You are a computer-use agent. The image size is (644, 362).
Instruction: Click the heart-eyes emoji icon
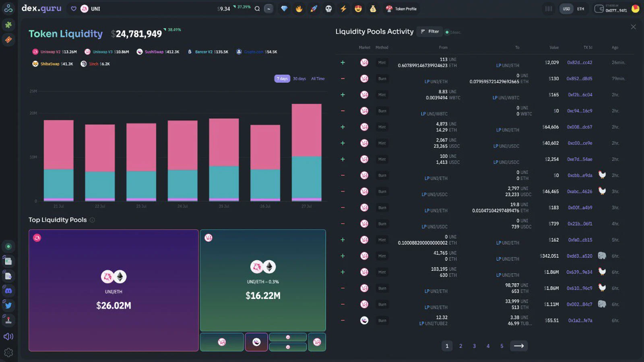[x=358, y=8]
